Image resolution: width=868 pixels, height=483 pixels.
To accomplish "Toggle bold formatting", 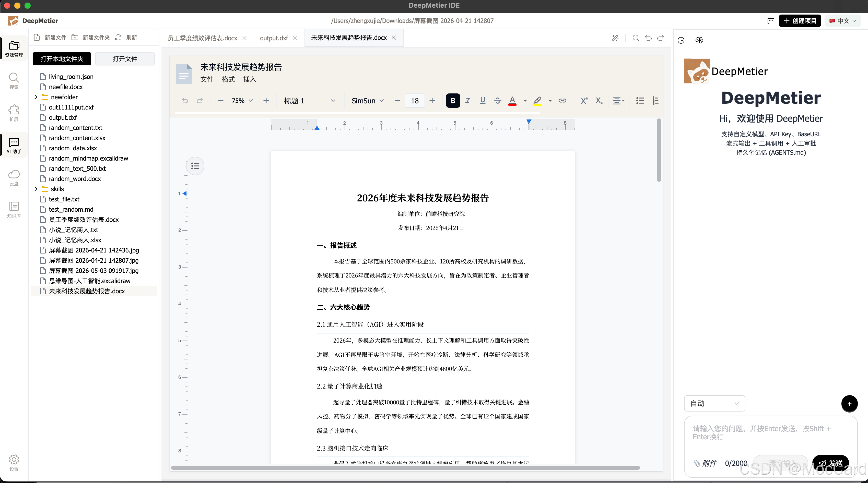I will [x=453, y=100].
